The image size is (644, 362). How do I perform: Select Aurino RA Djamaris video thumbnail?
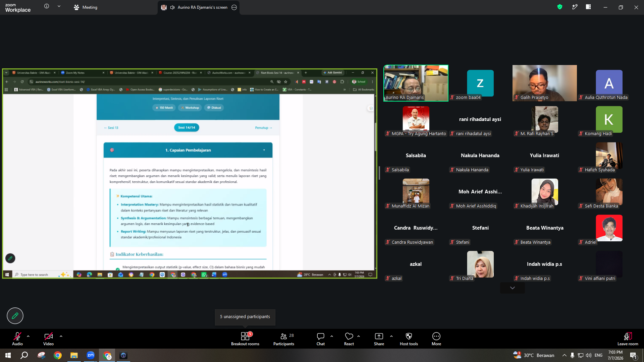pyautogui.click(x=416, y=83)
